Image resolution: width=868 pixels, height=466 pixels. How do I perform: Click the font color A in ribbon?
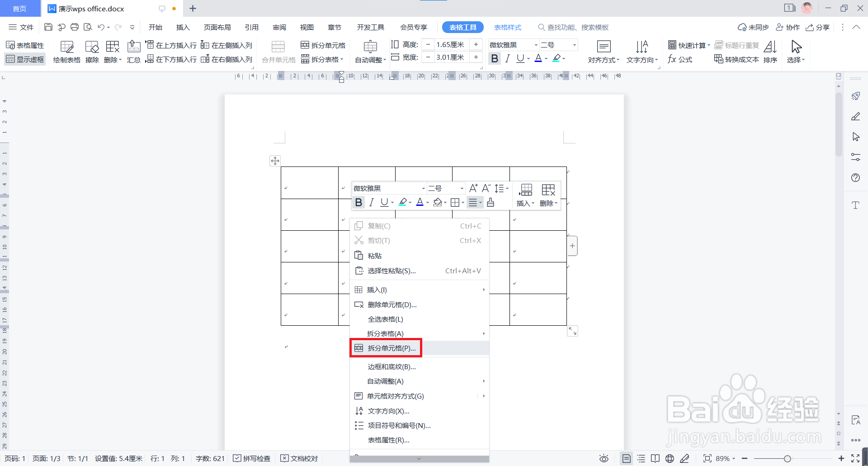coord(538,58)
